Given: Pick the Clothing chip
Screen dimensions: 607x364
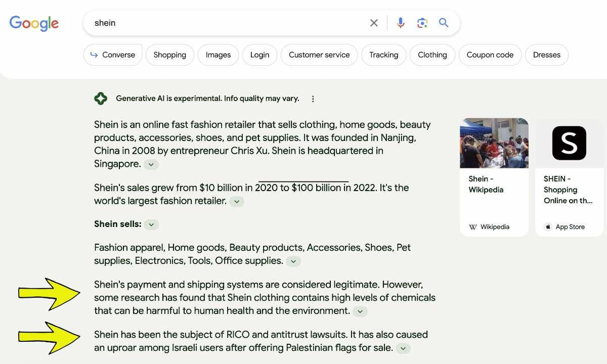Looking at the screenshot, I should 432,55.
